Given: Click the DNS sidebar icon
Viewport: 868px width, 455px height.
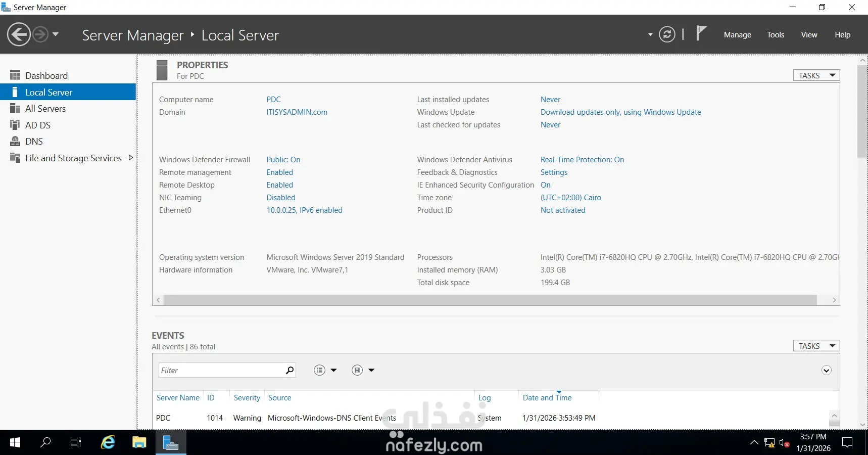Looking at the screenshot, I should point(15,142).
